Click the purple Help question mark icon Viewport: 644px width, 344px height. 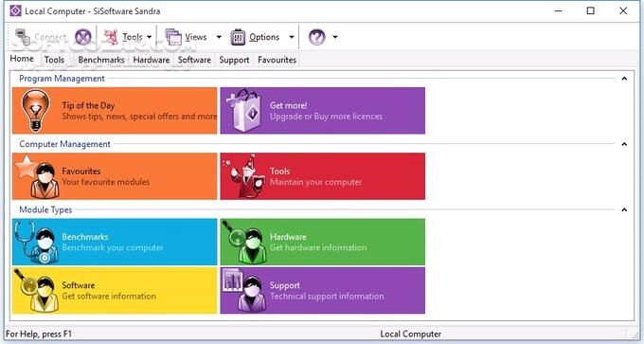coord(316,37)
